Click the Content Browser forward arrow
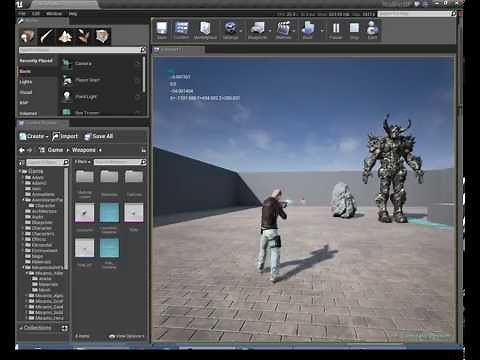 pyautogui.click(x=29, y=150)
